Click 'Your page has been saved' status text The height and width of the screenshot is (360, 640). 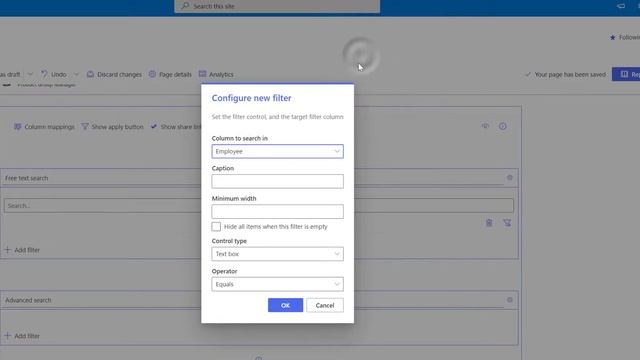click(x=570, y=74)
